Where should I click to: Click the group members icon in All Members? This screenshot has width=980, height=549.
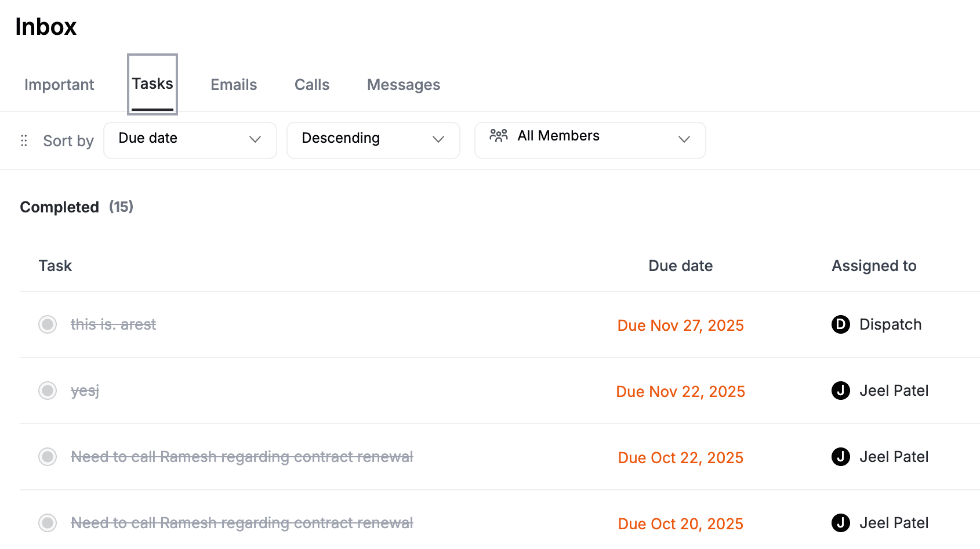[x=499, y=135]
